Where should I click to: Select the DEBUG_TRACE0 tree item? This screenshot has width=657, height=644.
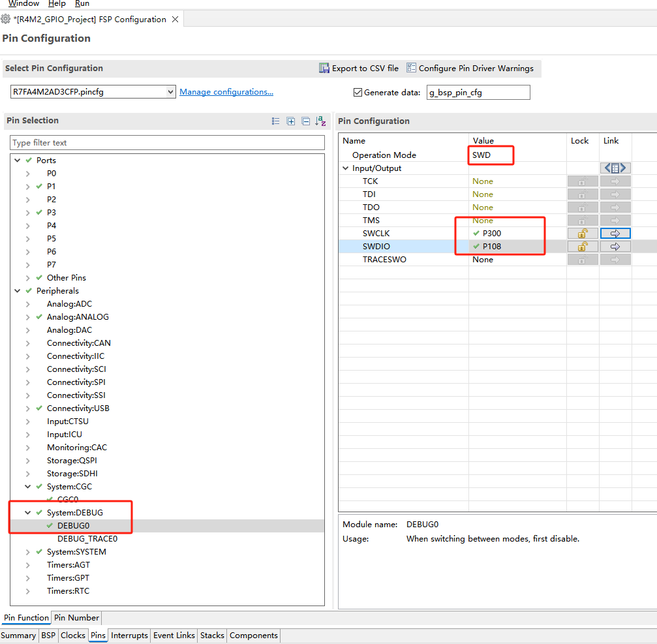tap(87, 538)
